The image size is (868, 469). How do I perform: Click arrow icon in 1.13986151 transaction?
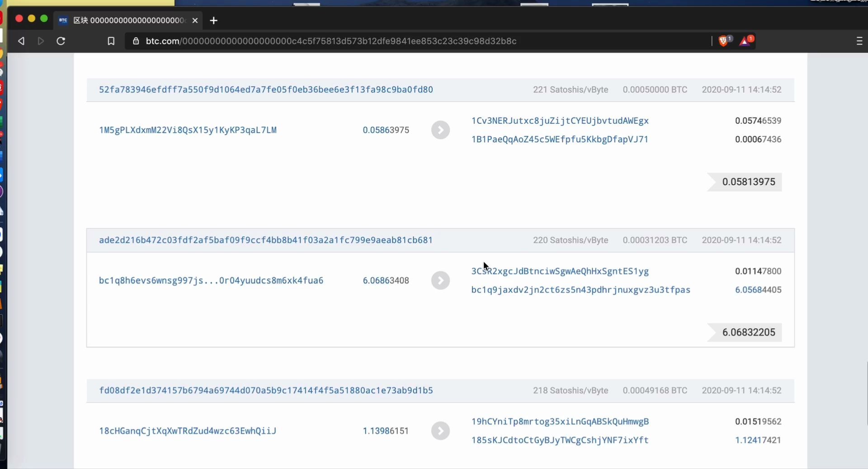(440, 431)
